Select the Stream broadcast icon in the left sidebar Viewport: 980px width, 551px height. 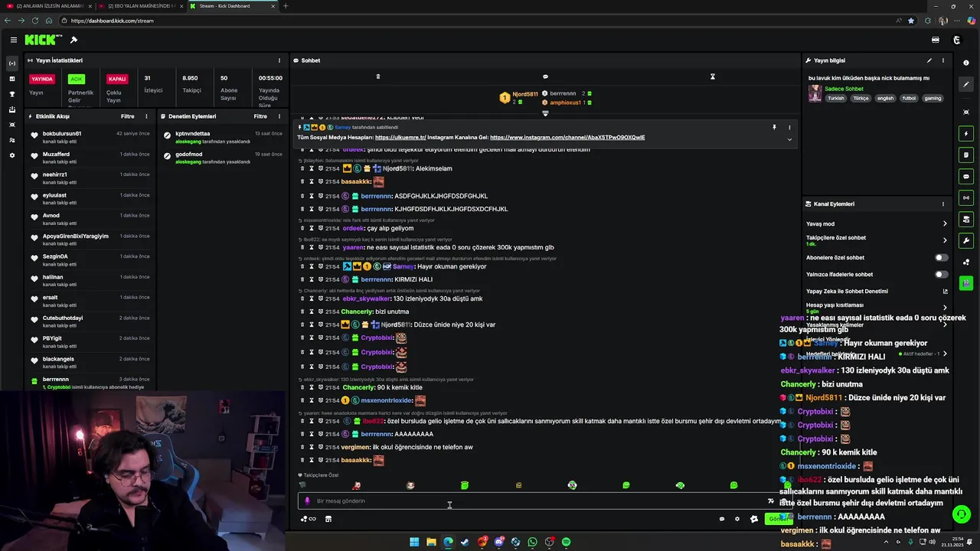tap(11, 64)
